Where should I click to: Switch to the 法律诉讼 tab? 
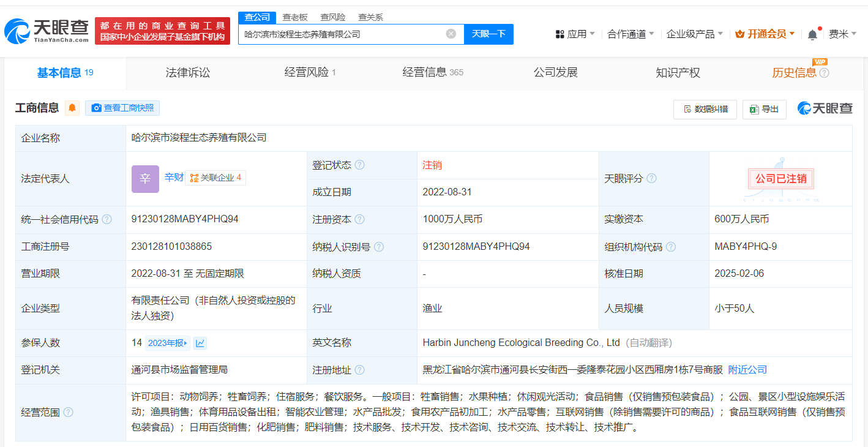[187, 72]
